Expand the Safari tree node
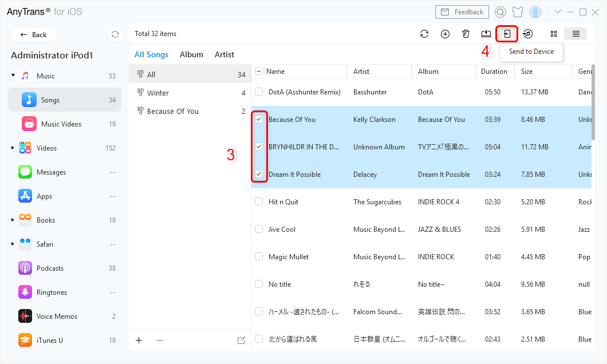Viewport: 607px width, 364px height. [x=13, y=244]
